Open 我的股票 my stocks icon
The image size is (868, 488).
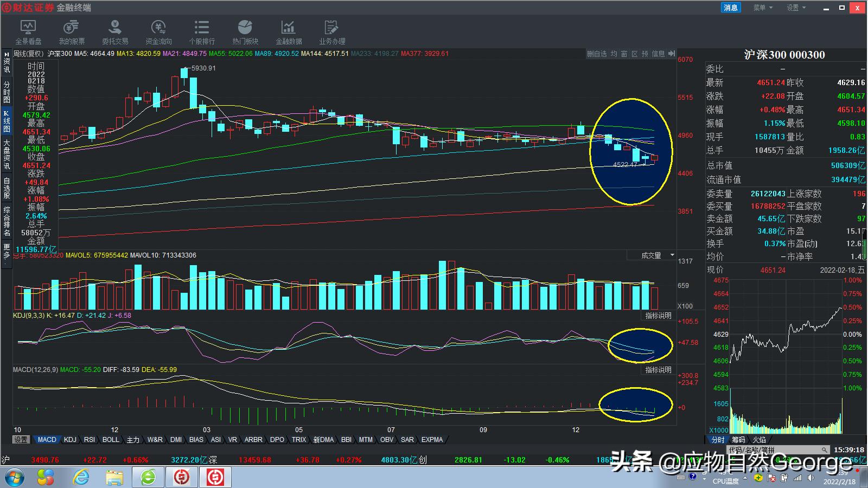tap(72, 32)
